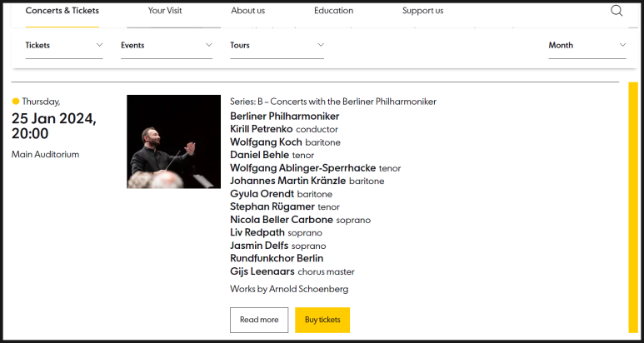Select the Education menu item
The height and width of the screenshot is (343, 644).
[x=333, y=11]
